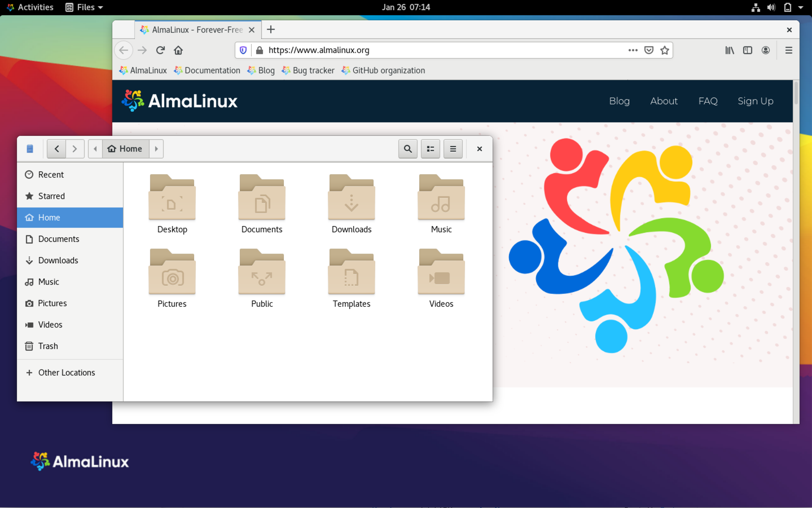Show site security info via padlock icon
The width and height of the screenshot is (812, 508).
click(259, 50)
